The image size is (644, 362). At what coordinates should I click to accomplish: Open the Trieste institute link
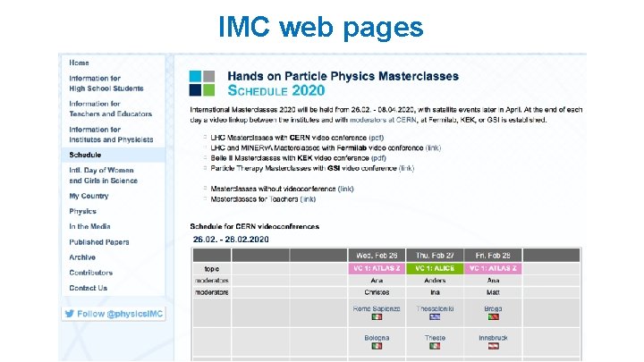[435, 338]
